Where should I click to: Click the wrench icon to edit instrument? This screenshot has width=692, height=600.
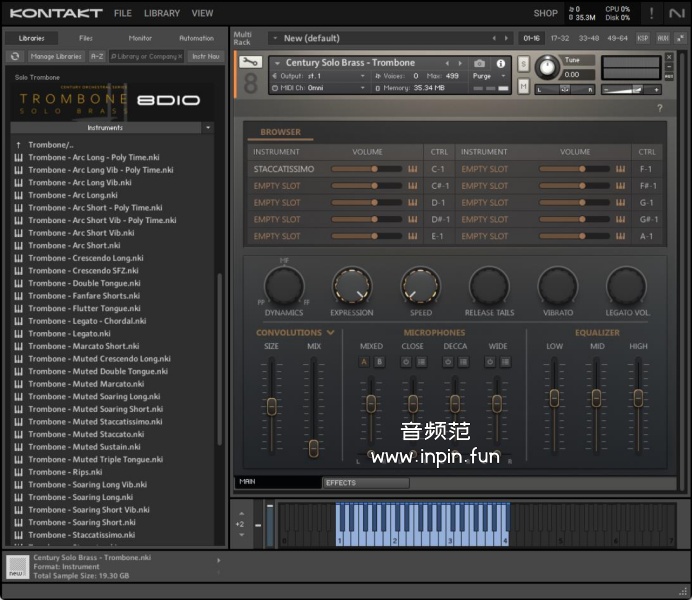(251, 62)
